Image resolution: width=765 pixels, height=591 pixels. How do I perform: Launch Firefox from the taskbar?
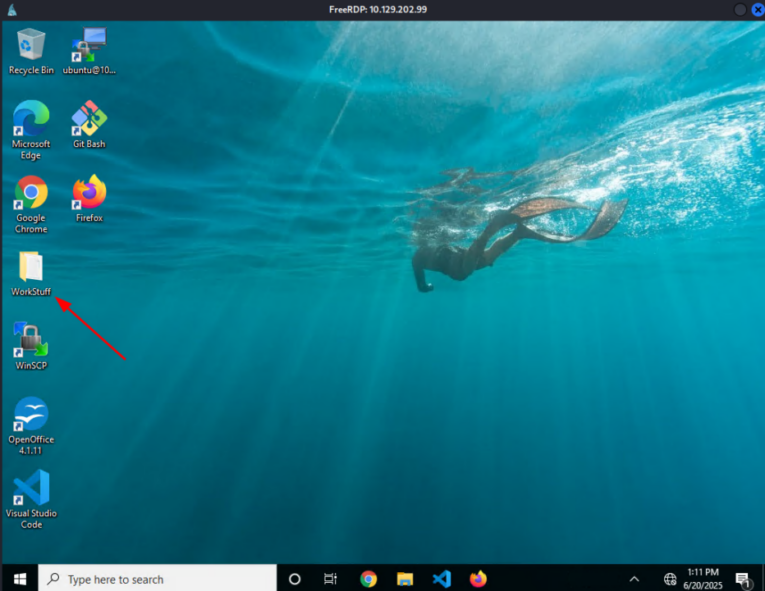pos(478,579)
